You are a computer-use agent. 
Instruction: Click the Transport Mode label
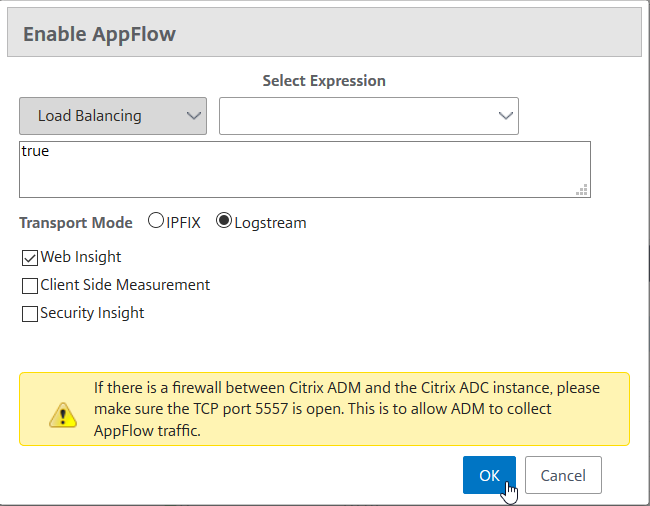(x=76, y=223)
